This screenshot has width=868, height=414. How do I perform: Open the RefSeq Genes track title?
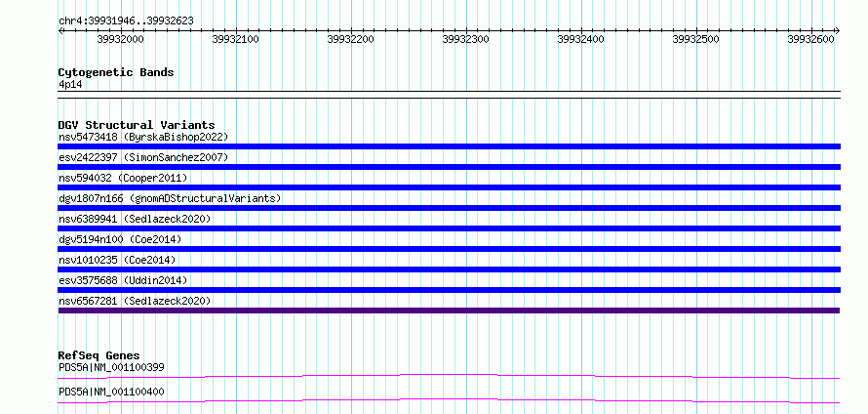coord(99,355)
